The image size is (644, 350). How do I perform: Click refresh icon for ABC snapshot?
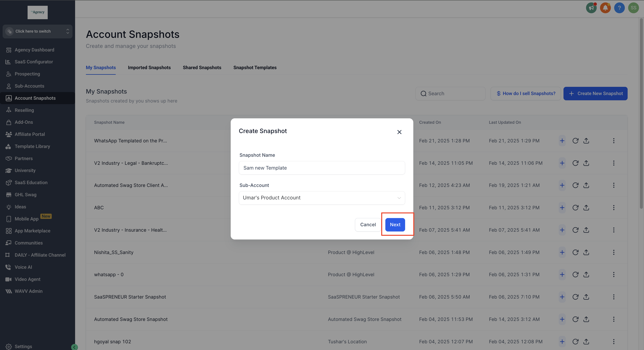pyautogui.click(x=575, y=208)
